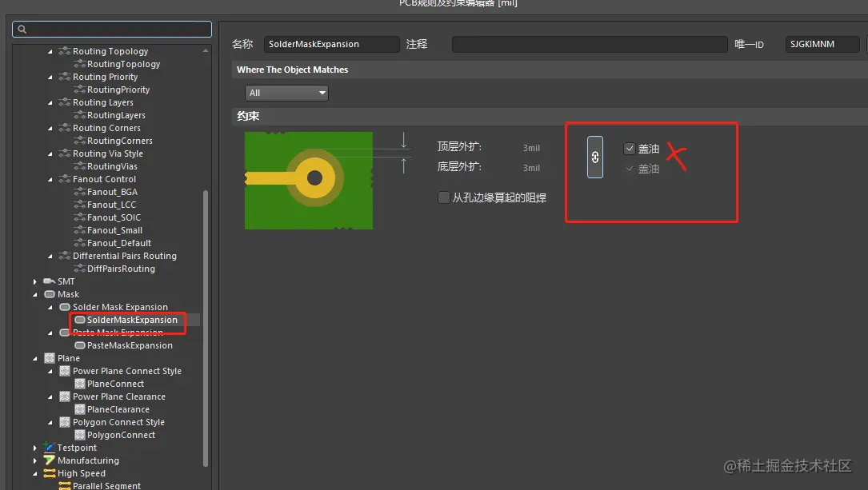This screenshot has width=868, height=490.
Task: Click the Plane category icon
Action: click(50, 358)
